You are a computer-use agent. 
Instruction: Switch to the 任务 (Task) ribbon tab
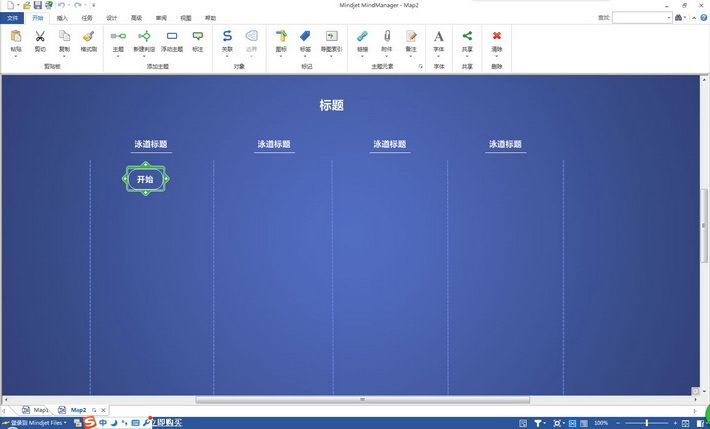[87, 18]
